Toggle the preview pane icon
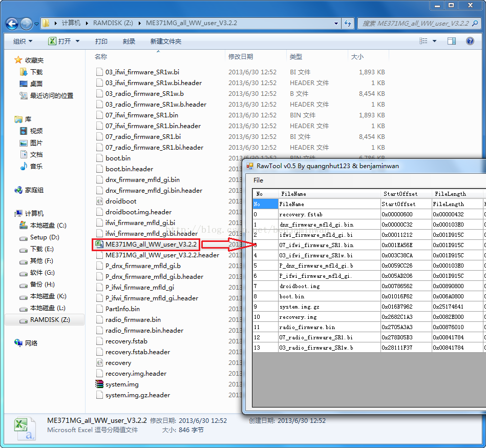This screenshot has height=448, width=486. 452,41
